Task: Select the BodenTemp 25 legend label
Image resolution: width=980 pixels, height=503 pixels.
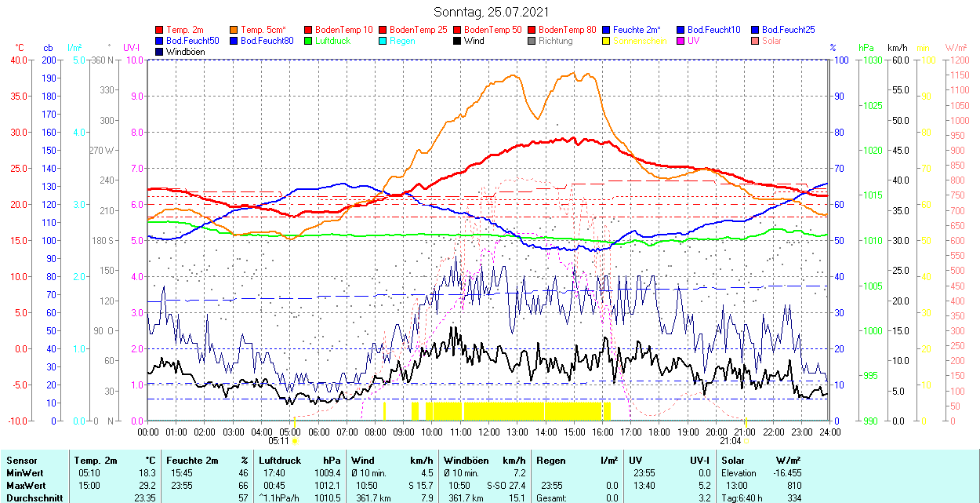Action: pyautogui.click(x=419, y=30)
